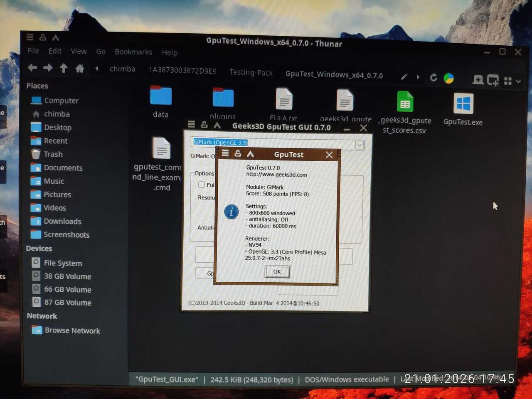Open the Bookmarks menu

(133, 52)
